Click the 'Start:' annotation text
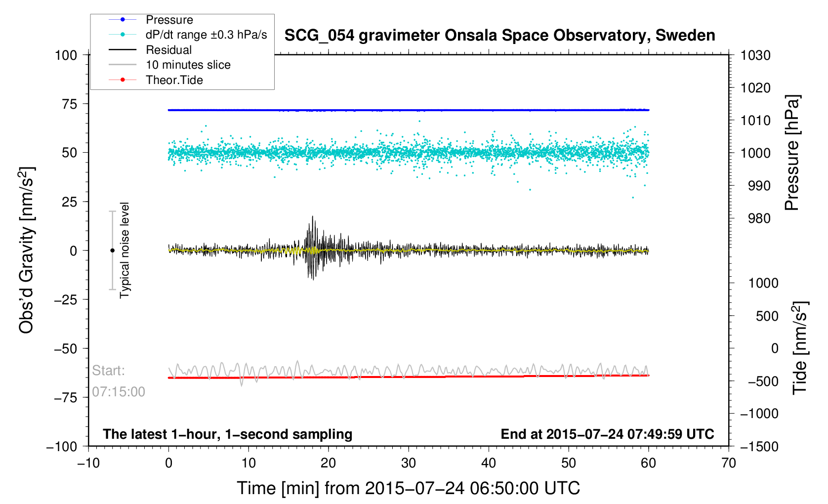 (x=109, y=371)
